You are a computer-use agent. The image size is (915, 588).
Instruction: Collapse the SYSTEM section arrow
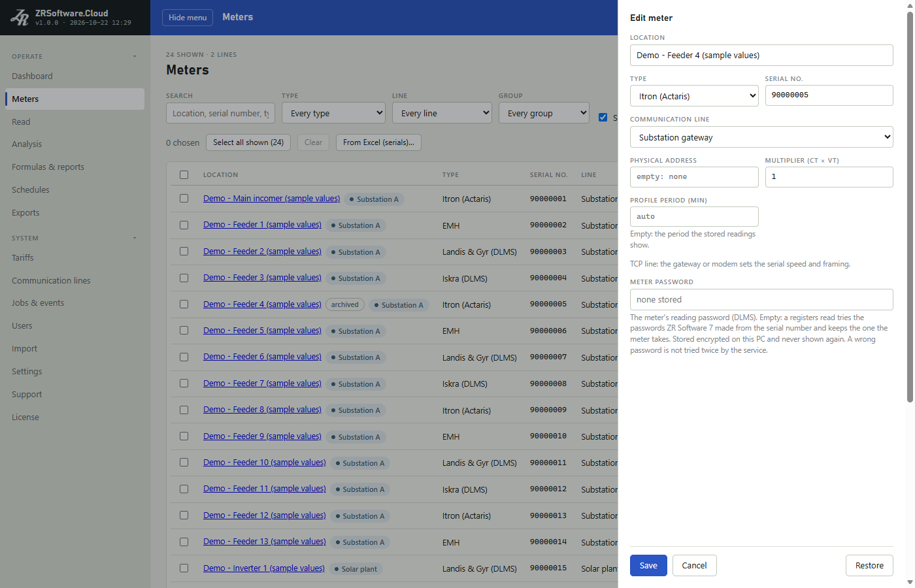135,238
